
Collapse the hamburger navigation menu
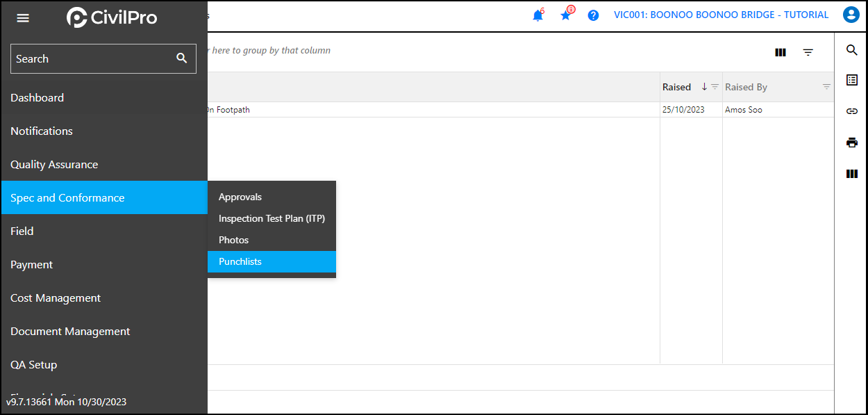pos(23,18)
